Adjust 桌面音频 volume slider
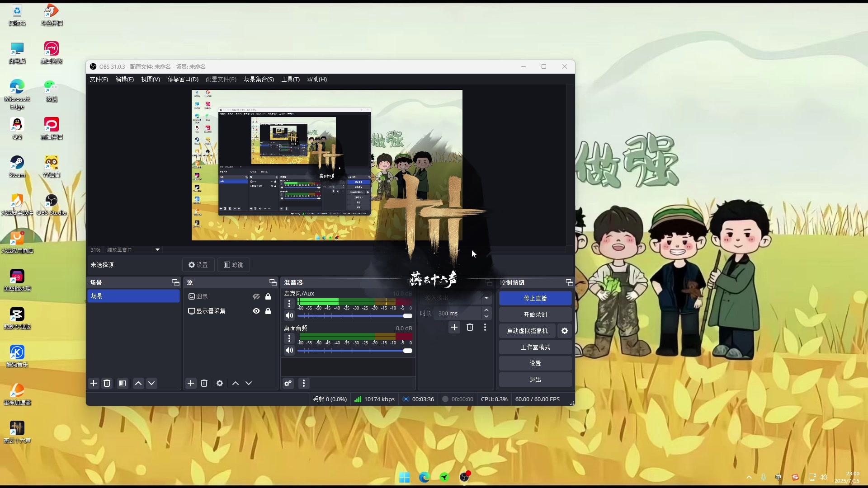868x488 pixels. pos(355,351)
